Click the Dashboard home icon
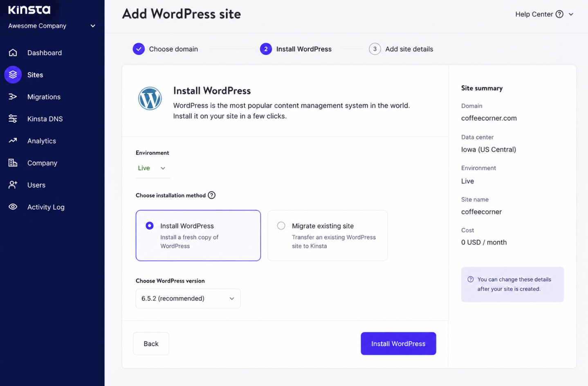588x386 pixels. (x=13, y=52)
